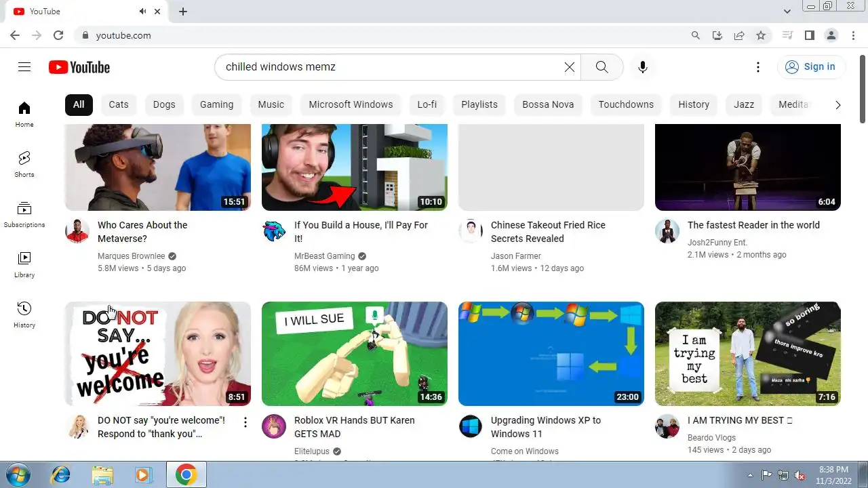868x488 pixels.
Task: Open the YouTube hamburger guide menu
Action: pos(24,66)
